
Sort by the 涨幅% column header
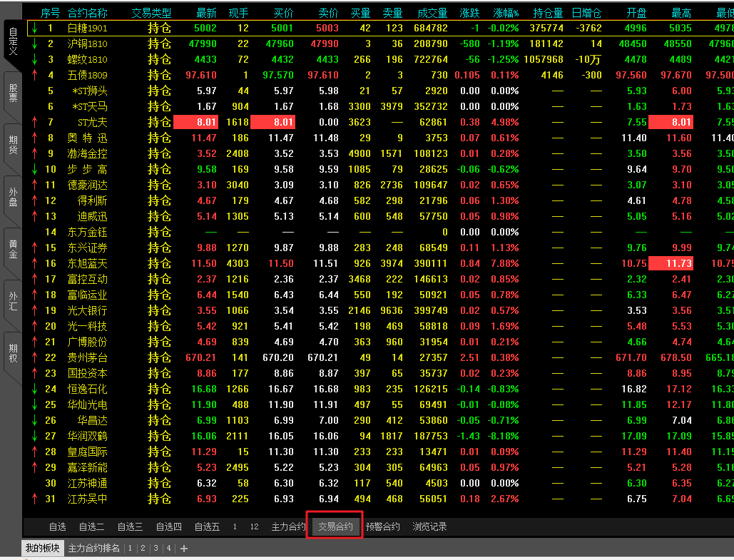click(x=506, y=13)
